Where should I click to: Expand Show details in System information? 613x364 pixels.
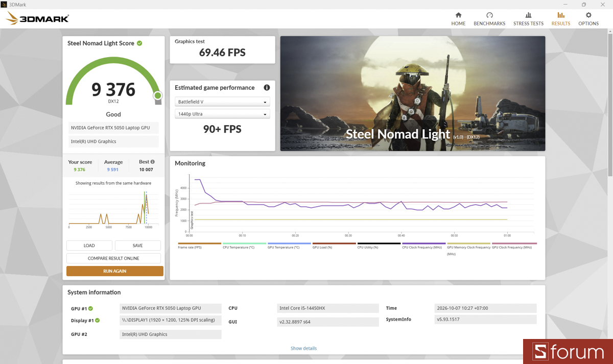click(303, 348)
